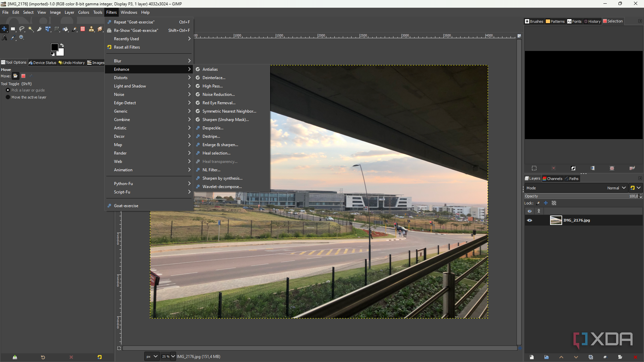Select the Eraser tool
Viewport: 644px width, 362px height.
coord(83,29)
